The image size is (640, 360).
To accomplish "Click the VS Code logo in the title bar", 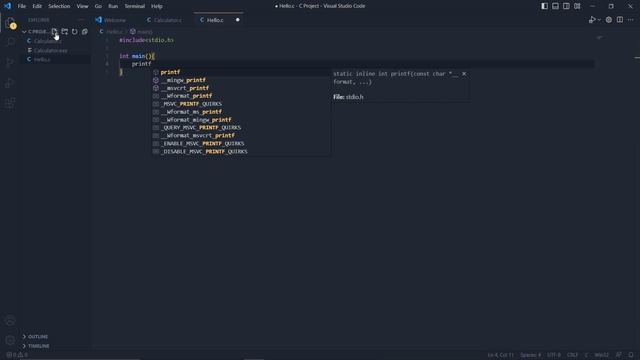I will (x=7, y=6).
